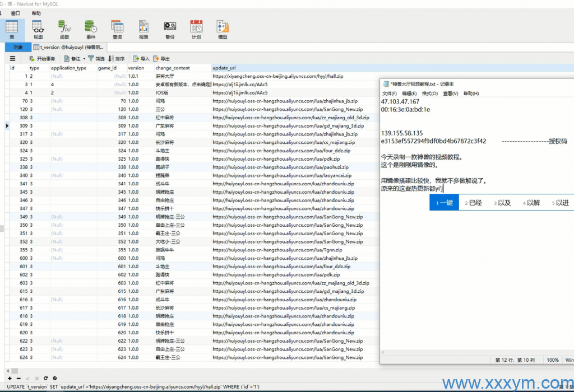Open the 视图 (View) toolbar icon
574x392 pixels.
pos(38,29)
